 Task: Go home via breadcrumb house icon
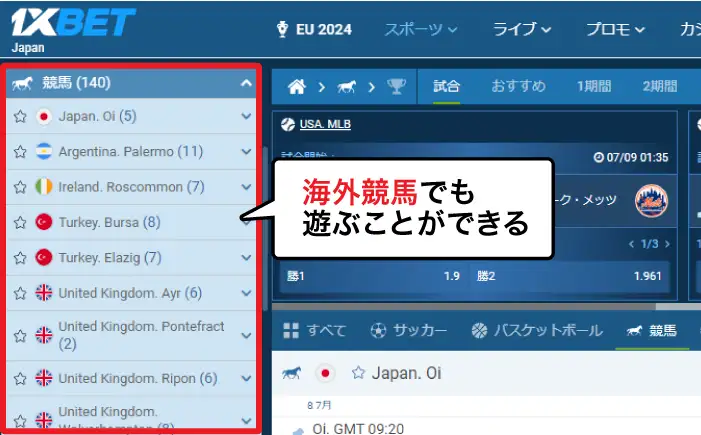297,86
